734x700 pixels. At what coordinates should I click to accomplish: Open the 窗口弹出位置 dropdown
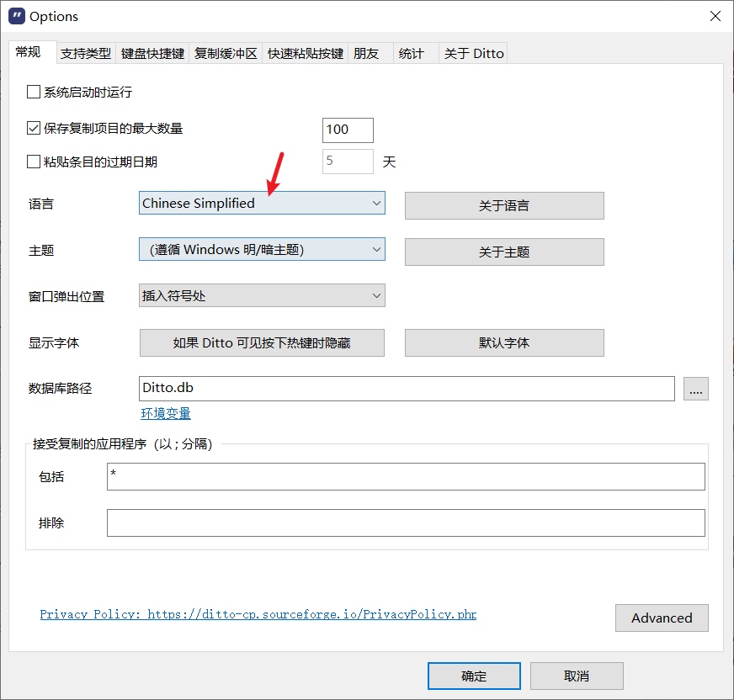(262, 296)
